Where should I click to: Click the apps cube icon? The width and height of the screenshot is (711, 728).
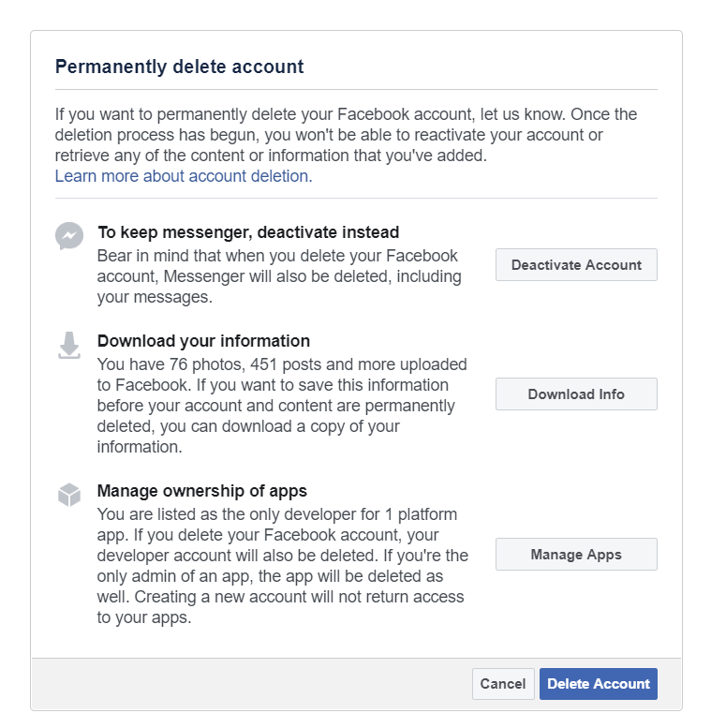(69, 495)
